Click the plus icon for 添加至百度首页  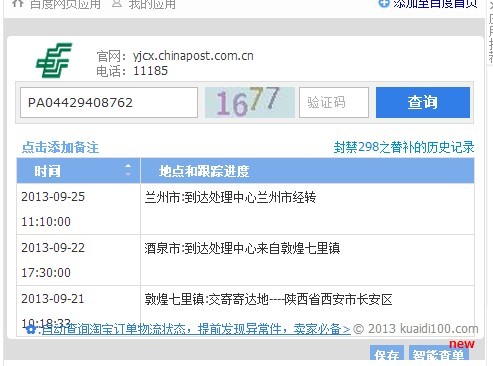coord(384,3)
